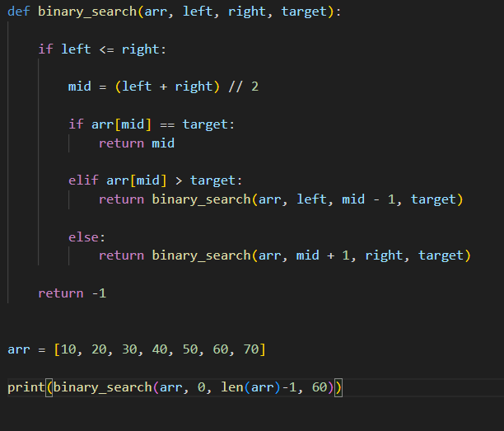This screenshot has width=504, height=431.
Task: Click the 'arr' variable in the list assignment
Action: click(19, 349)
